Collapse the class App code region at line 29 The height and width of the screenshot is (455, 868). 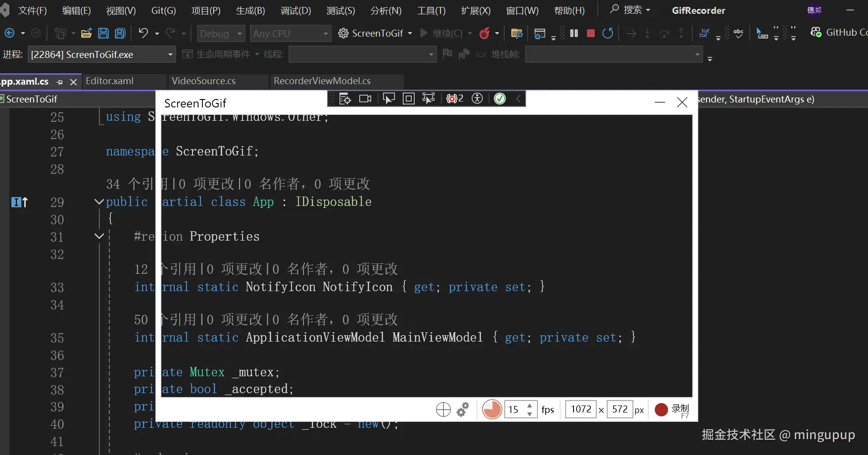point(99,202)
